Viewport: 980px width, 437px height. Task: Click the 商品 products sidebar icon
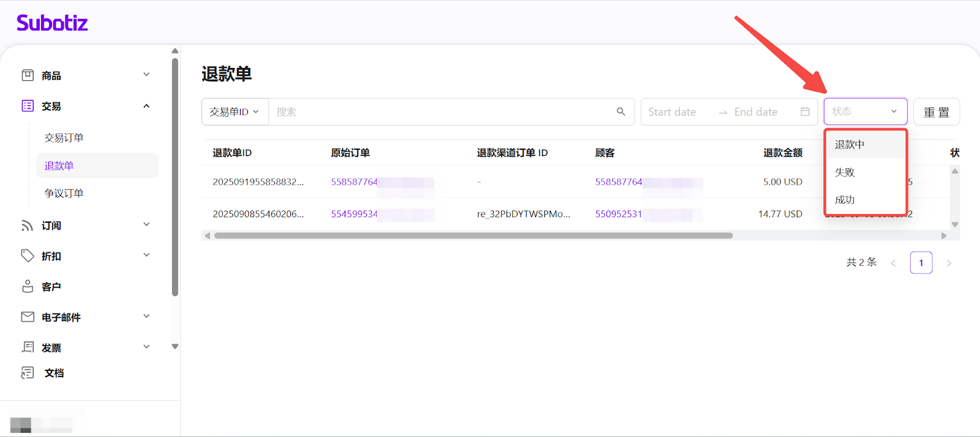[x=28, y=75]
